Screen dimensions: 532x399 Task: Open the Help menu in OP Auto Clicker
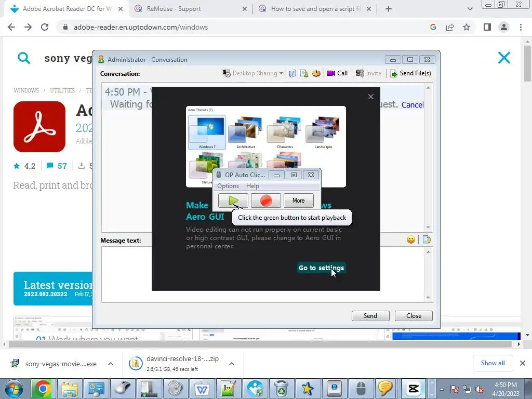(253, 186)
